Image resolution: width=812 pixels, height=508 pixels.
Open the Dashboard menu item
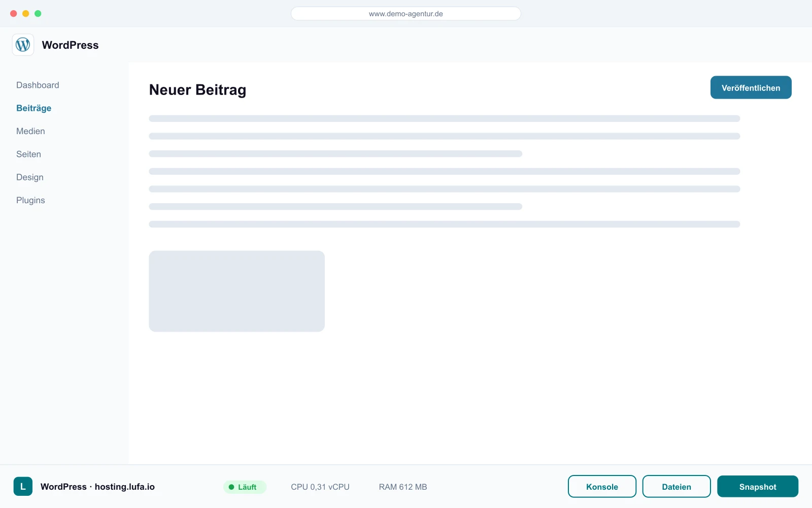pos(38,85)
